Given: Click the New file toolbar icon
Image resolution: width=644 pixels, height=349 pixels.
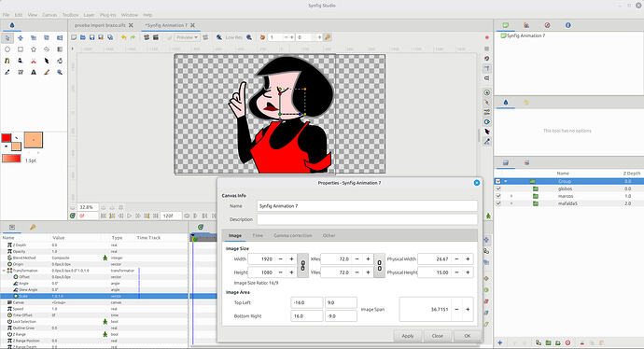Looking at the screenshot, I should (74, 37).
